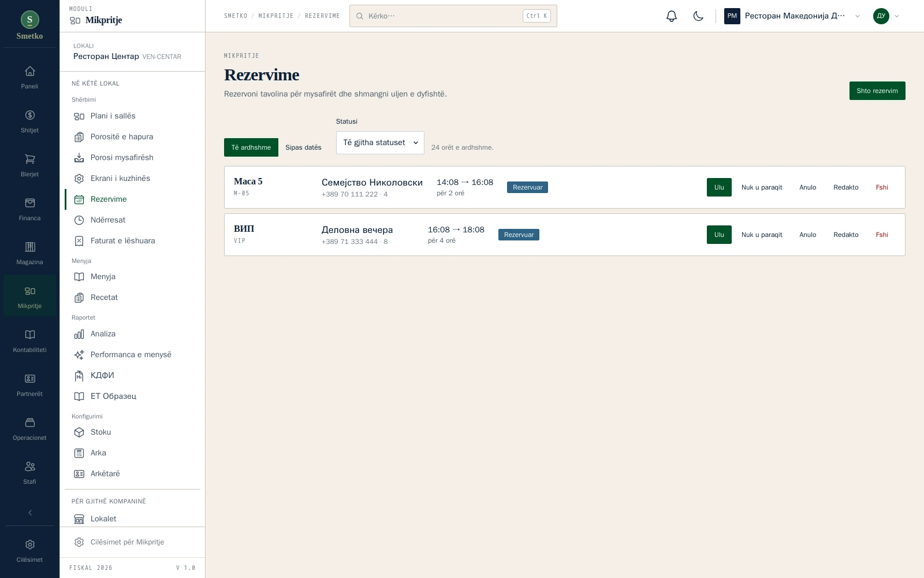
Task: Open Performanca e menysë report
Action: click(x=132, y=355)
